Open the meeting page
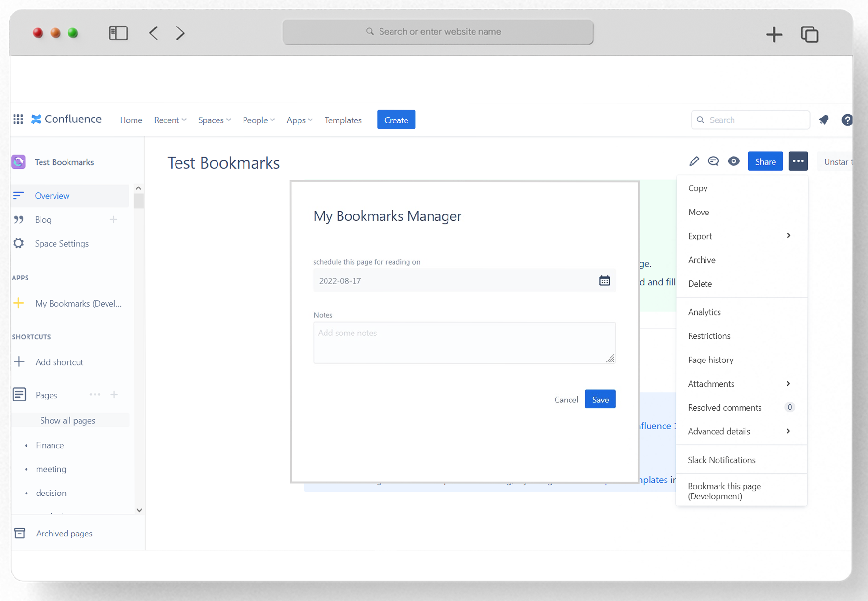The width and height of the screenshot is (868, 601). pyautogui.click(x=51, y=469)
